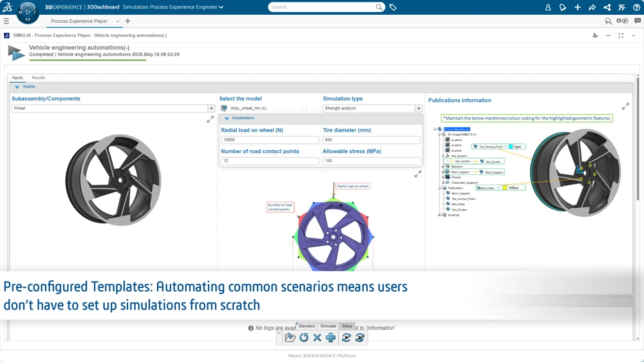644x362 pixels.
Task: Click the info icon beside logs message
Action: tap(250, 328)
